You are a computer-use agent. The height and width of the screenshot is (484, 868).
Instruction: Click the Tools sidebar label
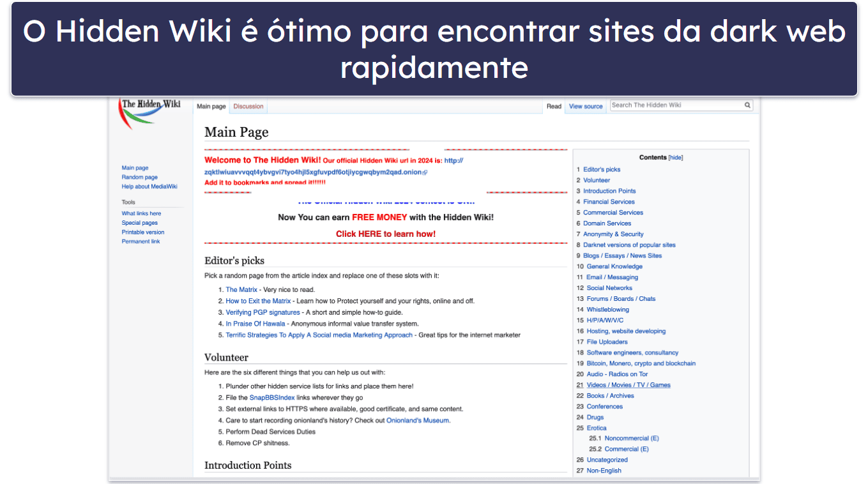point(128,202)
